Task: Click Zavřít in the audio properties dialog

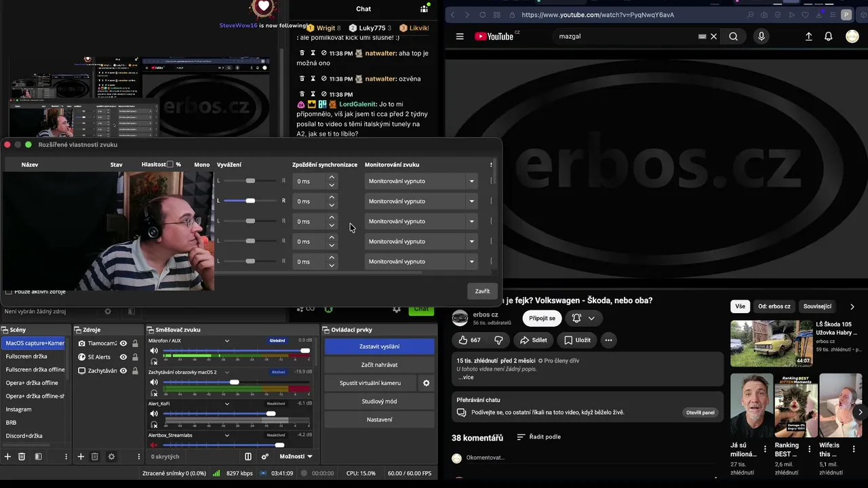Action: point(482,291)
